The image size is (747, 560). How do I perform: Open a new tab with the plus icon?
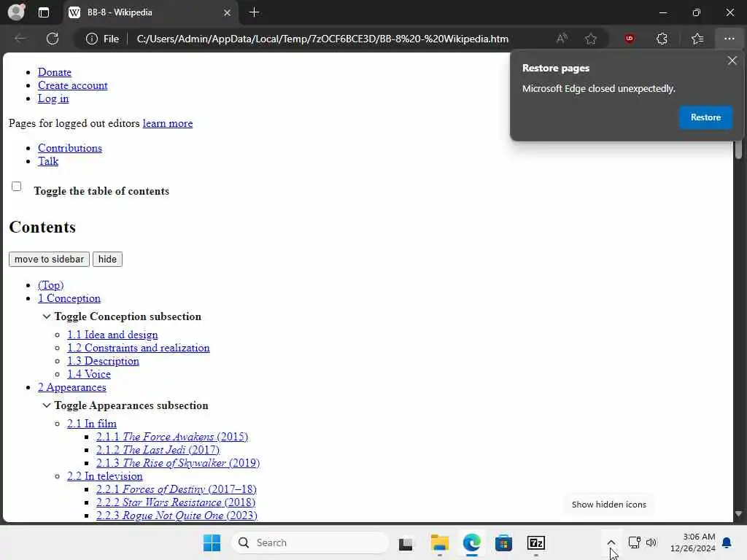255,12
